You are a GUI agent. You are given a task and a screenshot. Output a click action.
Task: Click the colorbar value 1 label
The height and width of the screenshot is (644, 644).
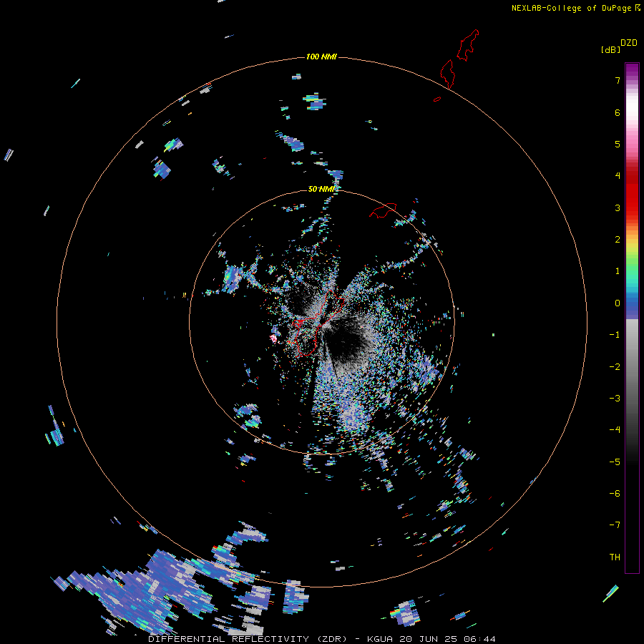click(x=618, y=271)
